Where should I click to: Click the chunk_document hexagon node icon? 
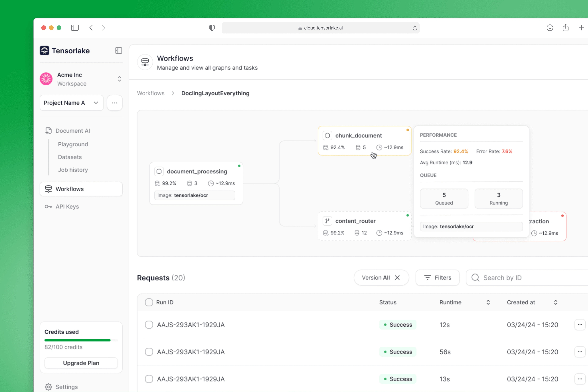(328, 135)
